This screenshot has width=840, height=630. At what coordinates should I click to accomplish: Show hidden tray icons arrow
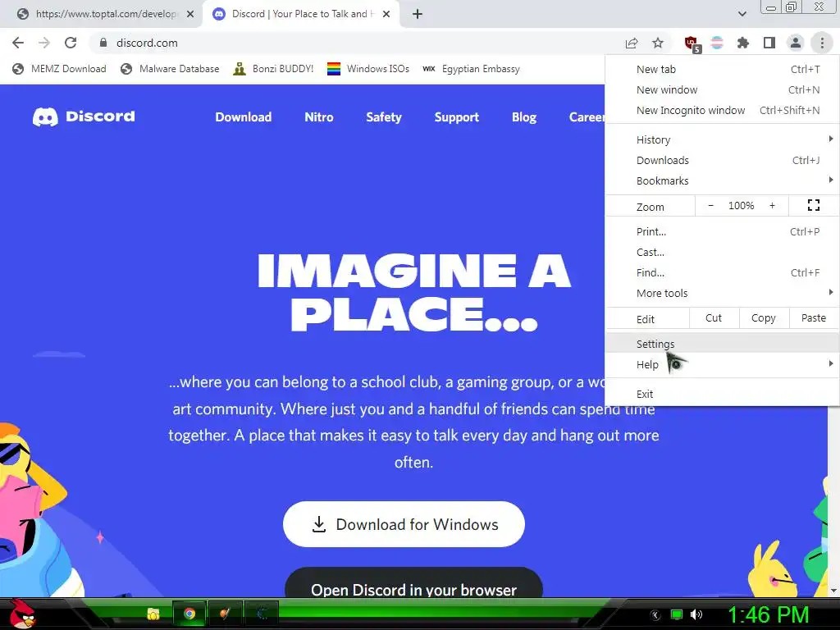(655, 615)
